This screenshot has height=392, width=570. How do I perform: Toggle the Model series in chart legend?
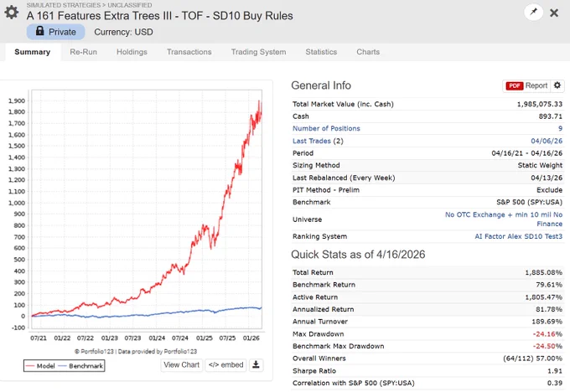tap(41, 366)
